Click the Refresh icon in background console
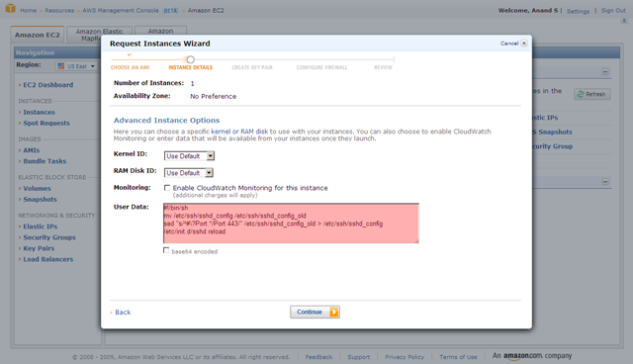This screenshot has width=633, height=364. [x=581, y=94]
